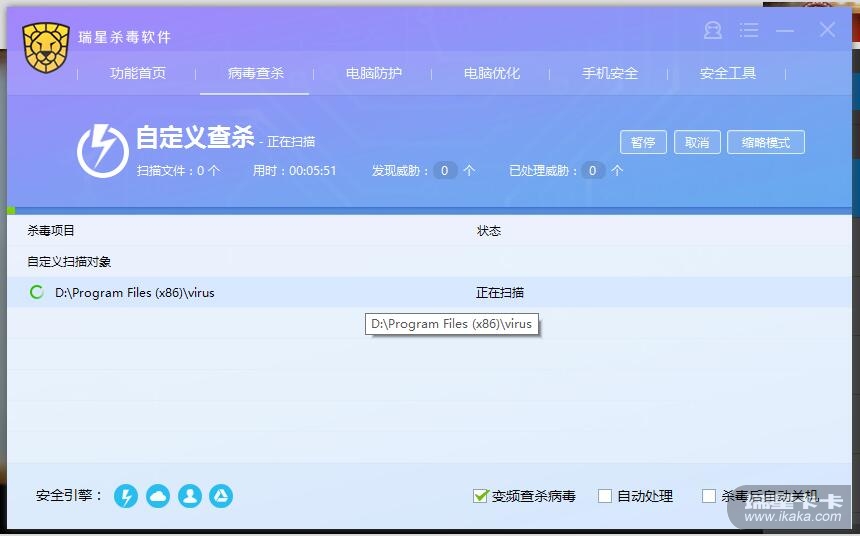Select the D:\Program Files (x86)\virus scan row
The image size is (860, 536).
(429, 292)
